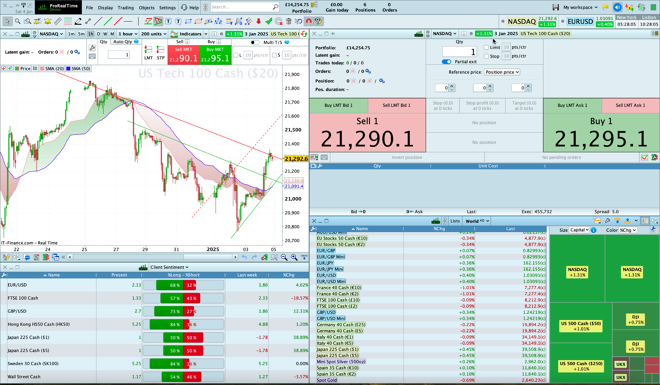This screenshot has width=660, height=385.
Task: Select the ruler measuring tool
Action: click(x=58, y=21)
